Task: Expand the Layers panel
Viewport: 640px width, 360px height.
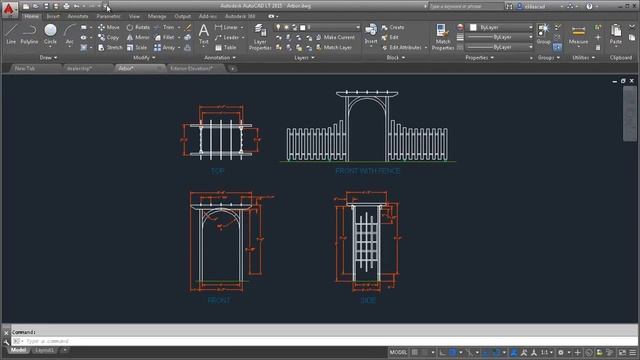Action: [x=304, y=58]
